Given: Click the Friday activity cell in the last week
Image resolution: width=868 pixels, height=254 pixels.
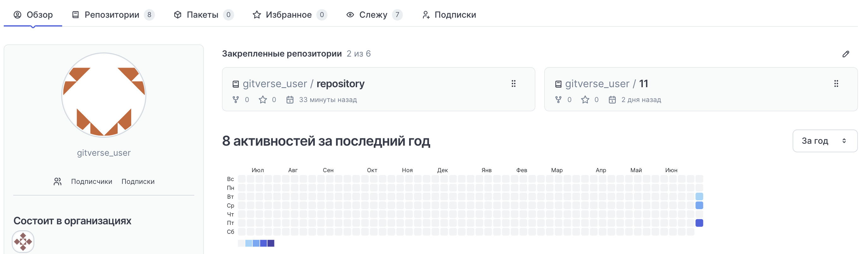Looking at the screenshot, I should point(699,223).
